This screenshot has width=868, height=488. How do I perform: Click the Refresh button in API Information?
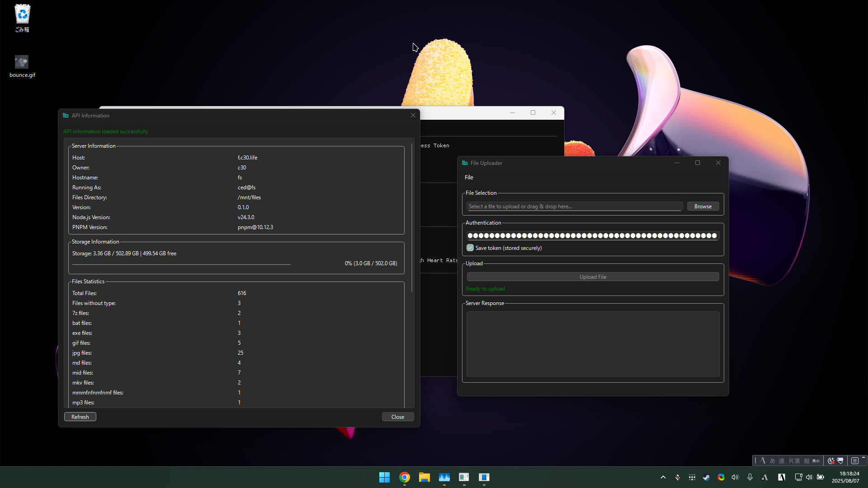[x=80, y=417]
